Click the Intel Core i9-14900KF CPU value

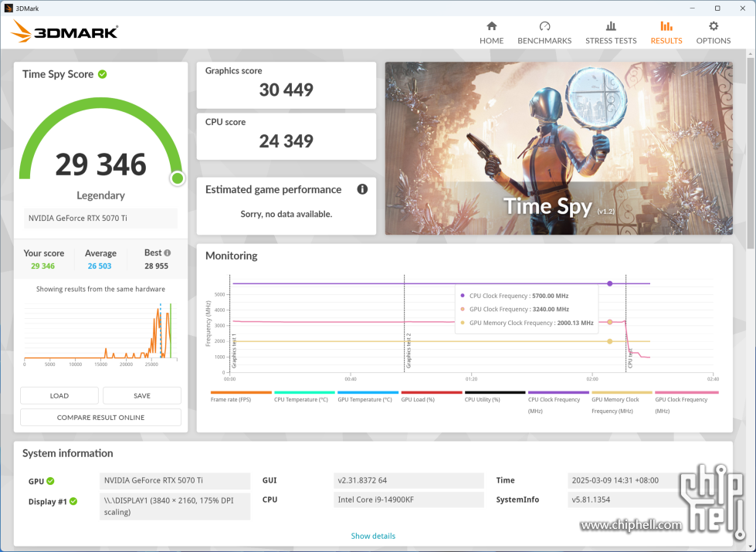[x=409, y=500]
